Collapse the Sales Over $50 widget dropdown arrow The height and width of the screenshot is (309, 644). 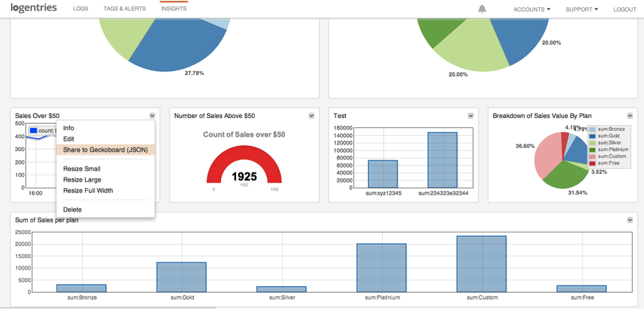pyautogui.click(x=152, y=116)
